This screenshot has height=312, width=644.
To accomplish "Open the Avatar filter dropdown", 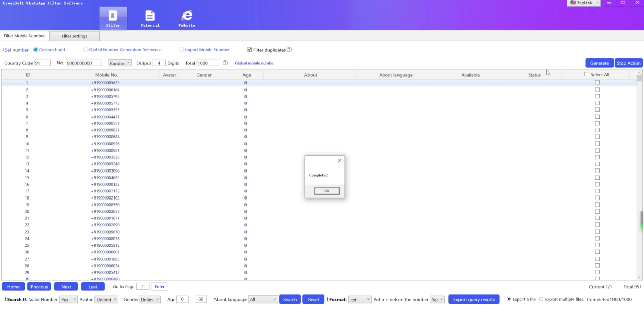I will click(106, 299).
